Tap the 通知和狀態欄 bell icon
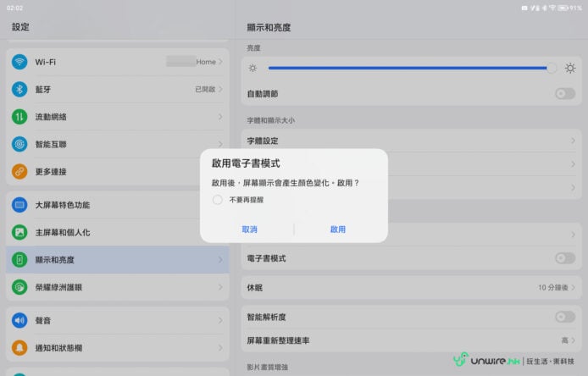Viewport: 588px width, 376px height. 19,347
